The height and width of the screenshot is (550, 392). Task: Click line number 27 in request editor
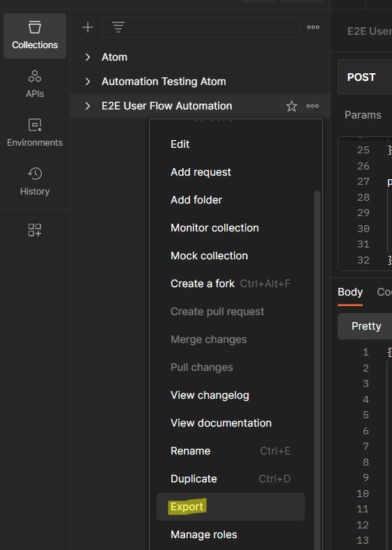pyautogui.click(x=363, y=181)
